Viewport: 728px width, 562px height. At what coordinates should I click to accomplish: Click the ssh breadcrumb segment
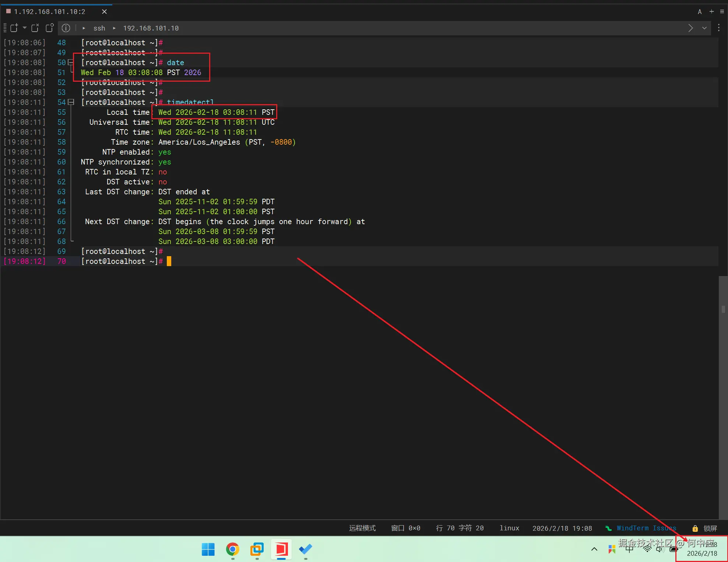(99, 28)
